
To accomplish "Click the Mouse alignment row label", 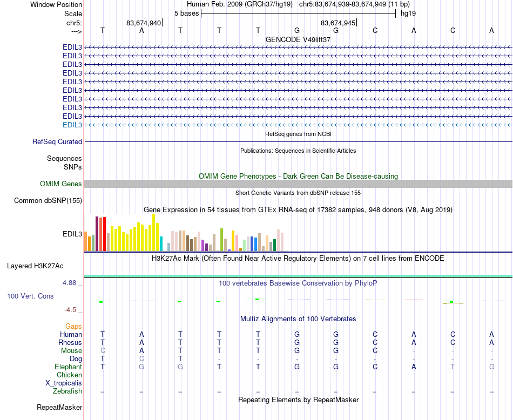I will tap(71, 351).
